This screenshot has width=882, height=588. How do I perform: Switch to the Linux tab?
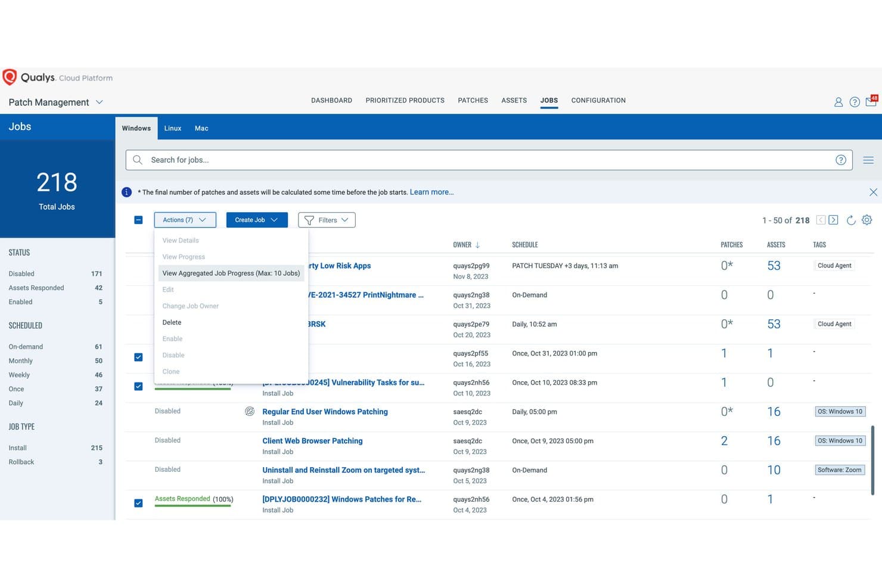[173, 128]
